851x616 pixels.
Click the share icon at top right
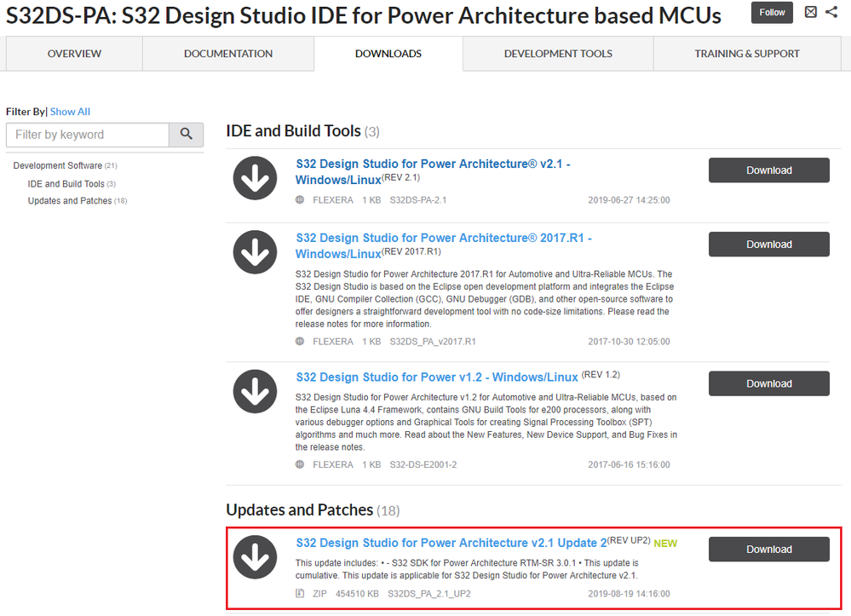(x=831, y=12)
